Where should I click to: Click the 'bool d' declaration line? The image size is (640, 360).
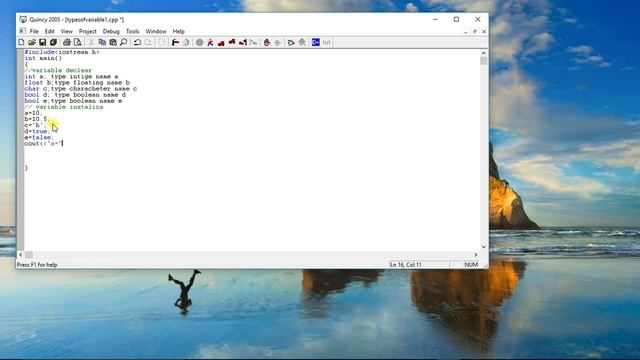pos(75,95)
